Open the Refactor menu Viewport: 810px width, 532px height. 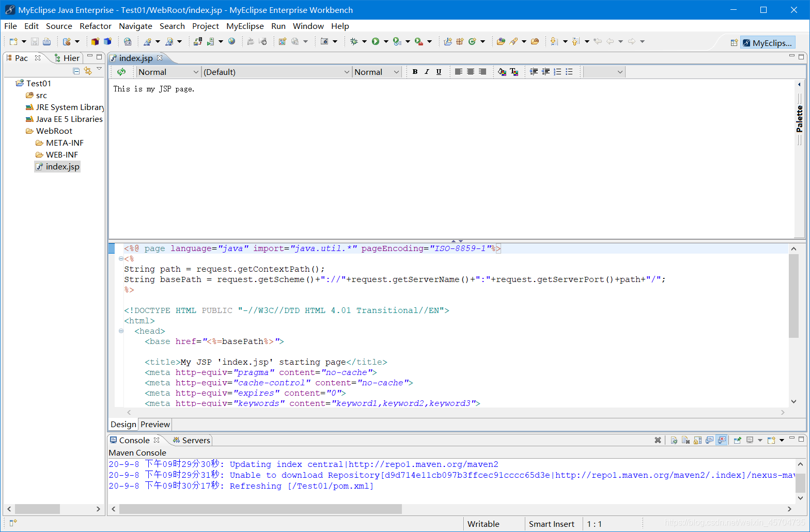point(96,26)
